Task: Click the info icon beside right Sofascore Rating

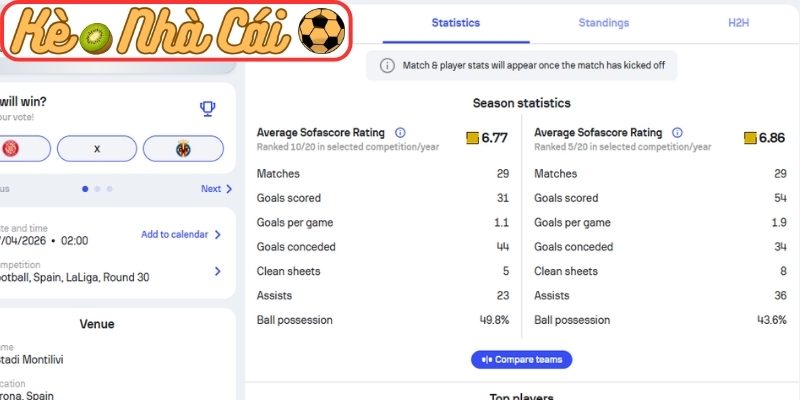Action: click(x=678, y=132)
